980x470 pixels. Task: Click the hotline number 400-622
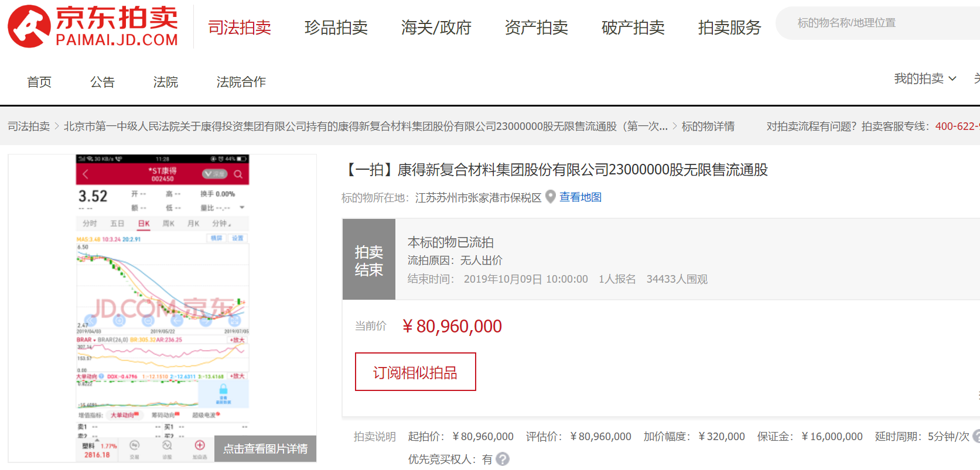(957, 126)
